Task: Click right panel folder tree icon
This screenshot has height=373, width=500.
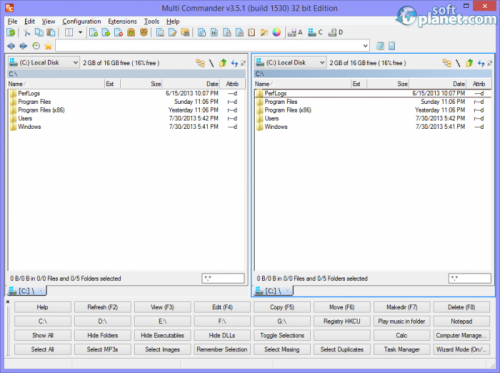Action: (447, 63)
